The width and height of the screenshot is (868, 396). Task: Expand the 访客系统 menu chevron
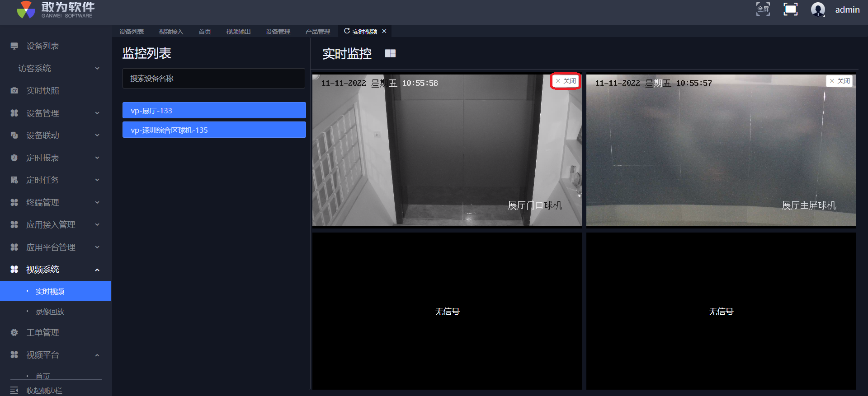(97, 68)
